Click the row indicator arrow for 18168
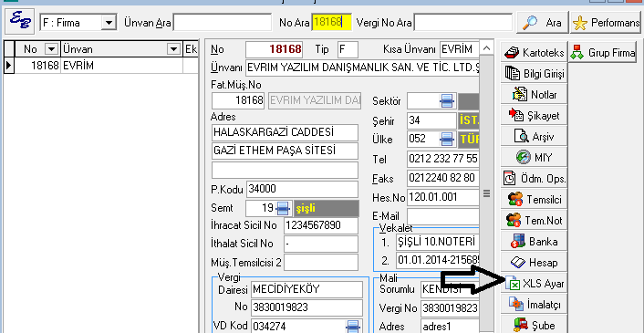 pyautogui.click(x=8, y=66)
